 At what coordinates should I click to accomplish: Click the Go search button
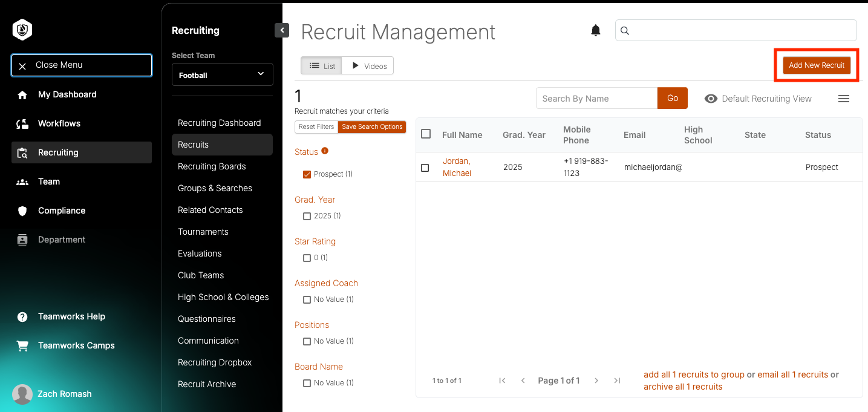pyautogui.click(x=673, y=98)
